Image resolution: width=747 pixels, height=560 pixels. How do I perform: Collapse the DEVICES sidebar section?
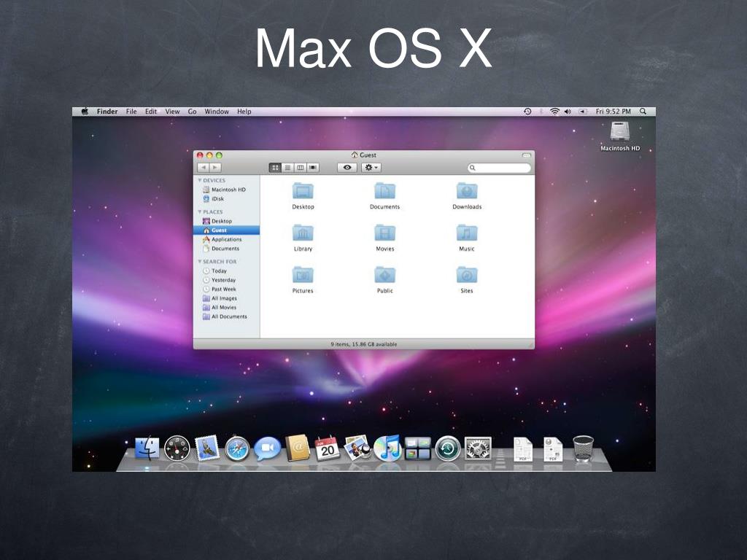coord(200,181)
